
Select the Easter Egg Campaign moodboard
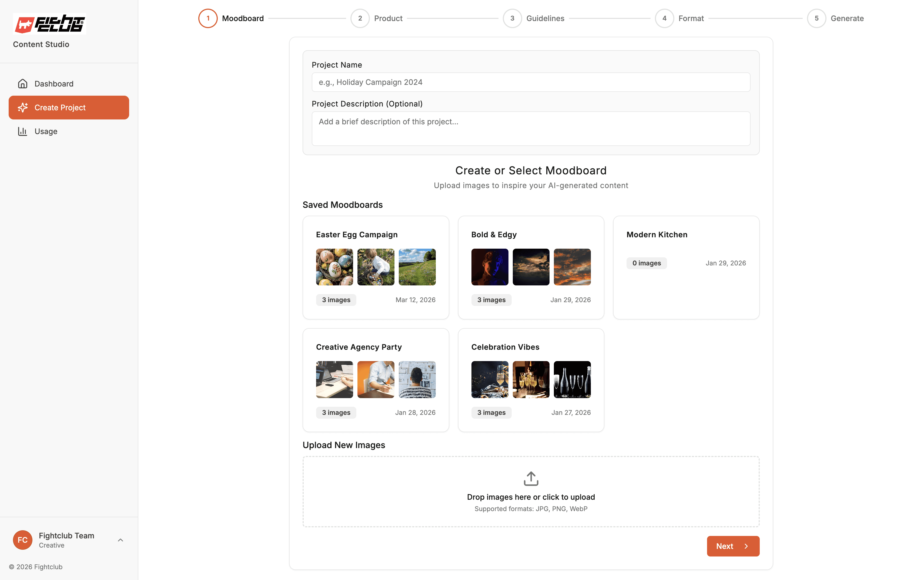point(357,234)
